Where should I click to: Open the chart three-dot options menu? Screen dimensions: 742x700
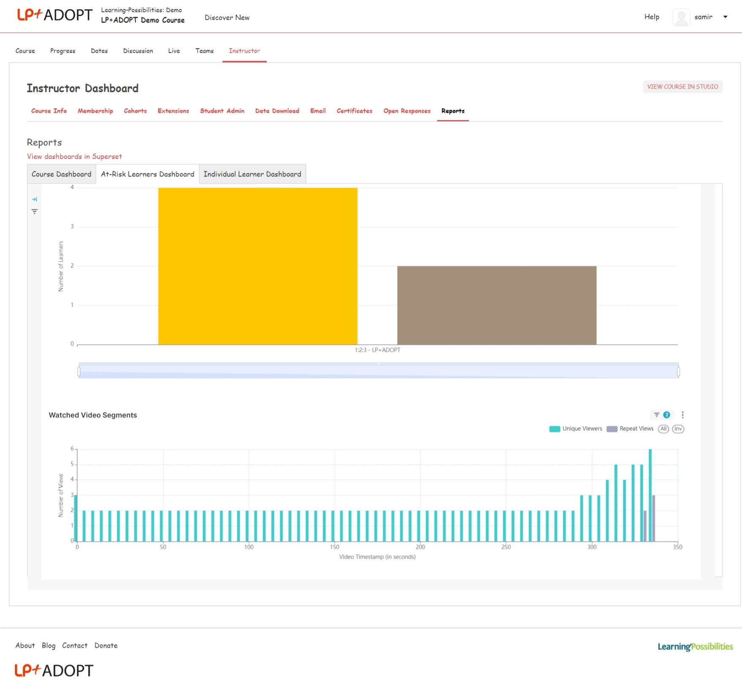point(682,415)
